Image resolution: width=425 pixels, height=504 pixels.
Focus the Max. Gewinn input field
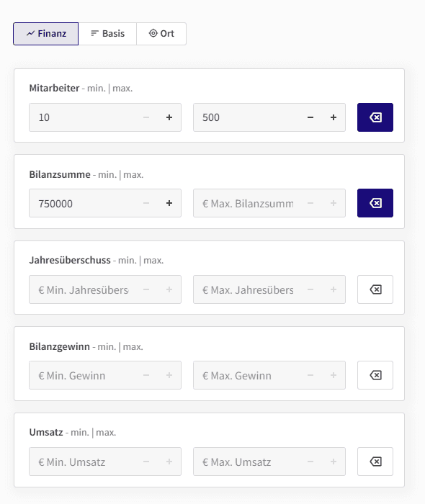pyautogui.click(x=248, y=375)
